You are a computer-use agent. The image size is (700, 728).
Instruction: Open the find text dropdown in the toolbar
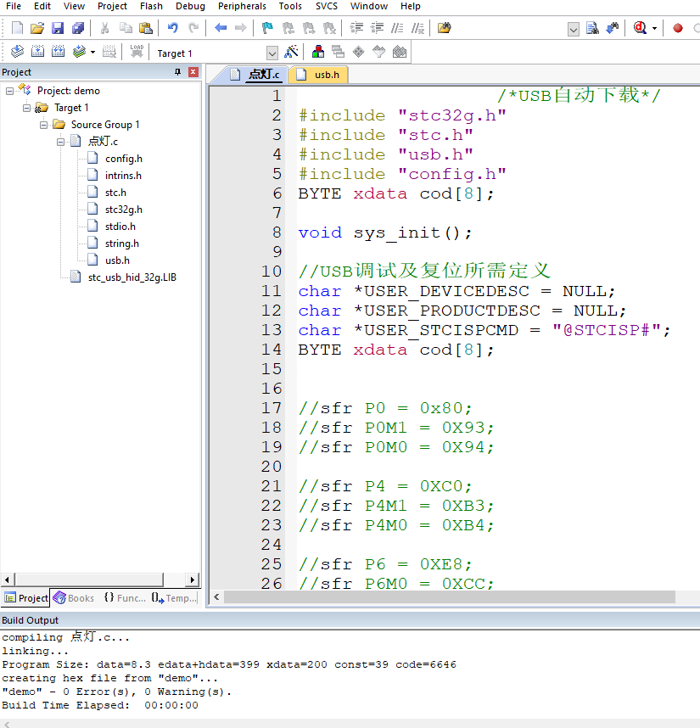(x=574, y=29)
